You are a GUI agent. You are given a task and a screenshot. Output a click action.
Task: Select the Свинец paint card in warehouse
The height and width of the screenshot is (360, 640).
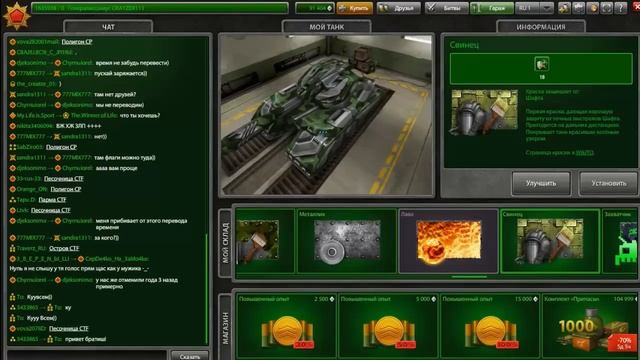(x=550, y=241)
